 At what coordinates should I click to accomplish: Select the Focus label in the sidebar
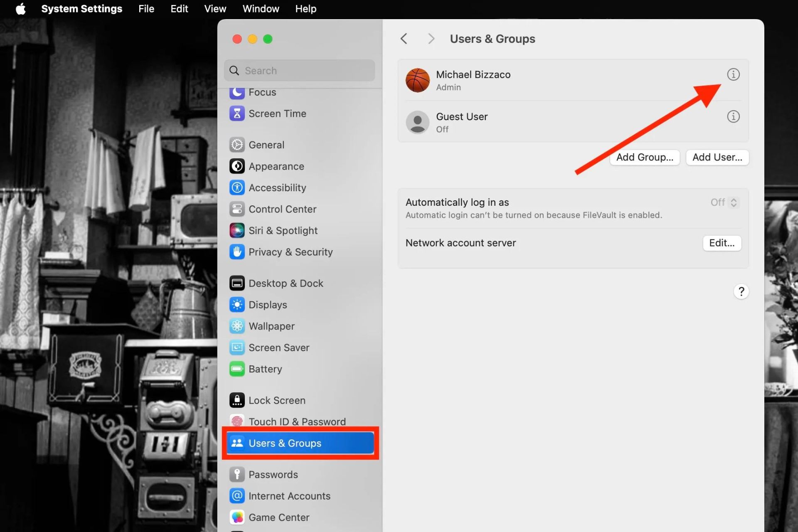tap(262, 92)
